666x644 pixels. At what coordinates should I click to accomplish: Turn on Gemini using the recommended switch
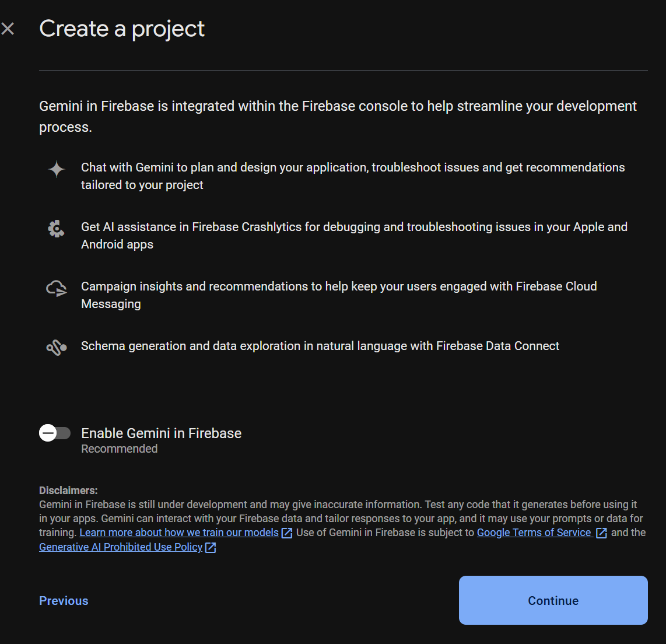[55, 433]
